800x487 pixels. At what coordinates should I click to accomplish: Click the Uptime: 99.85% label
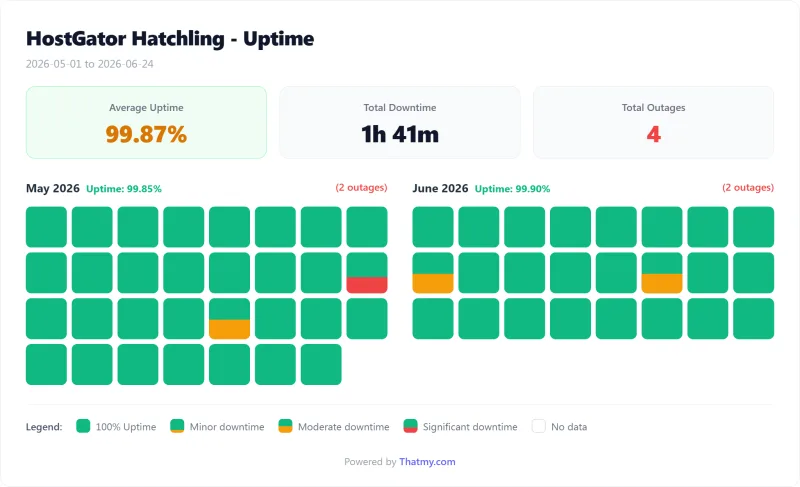(124, 189)
